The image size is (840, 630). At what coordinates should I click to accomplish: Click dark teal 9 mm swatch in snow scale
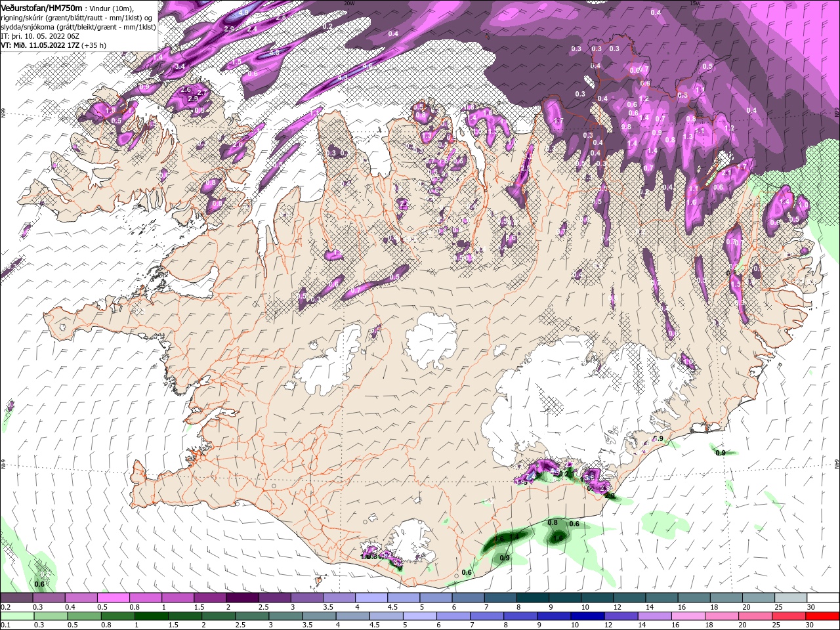[x=564, y=598]
